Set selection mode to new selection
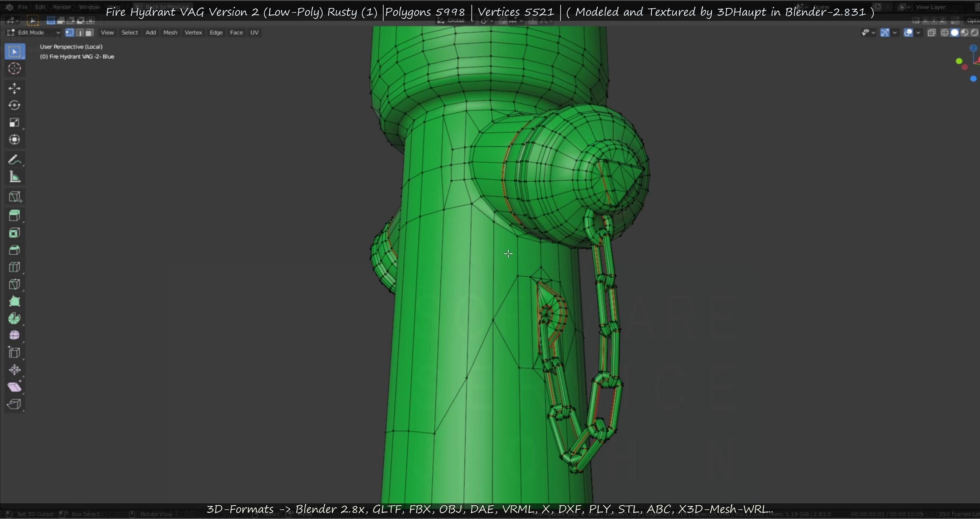980x519 pixels. pos(51,20)
